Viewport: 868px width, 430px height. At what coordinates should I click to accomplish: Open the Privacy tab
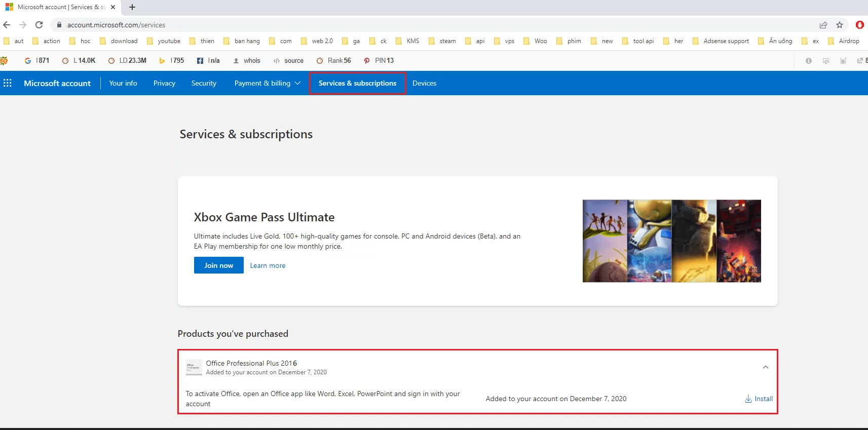164,83
